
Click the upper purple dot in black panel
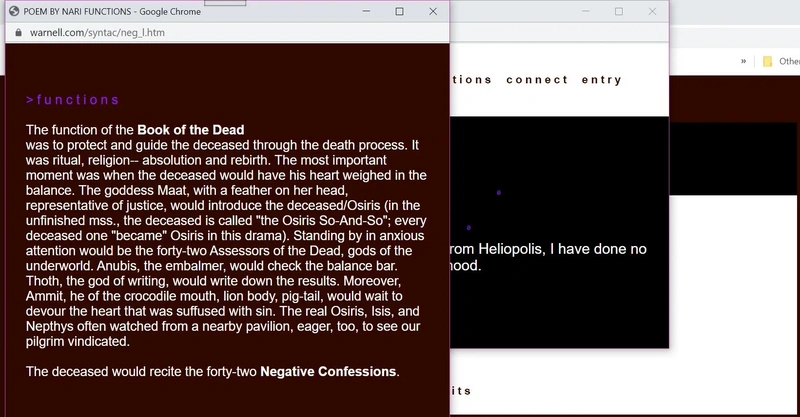point(498,192)
